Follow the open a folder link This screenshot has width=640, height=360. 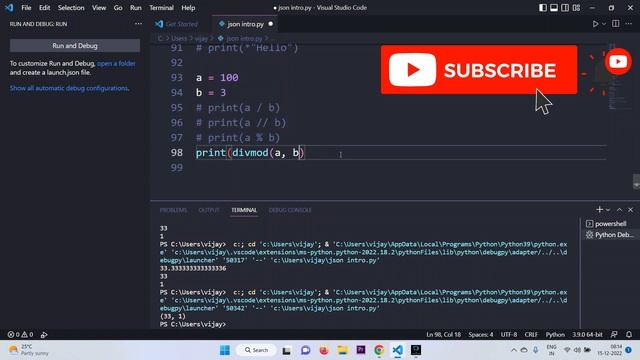(116, 64)
